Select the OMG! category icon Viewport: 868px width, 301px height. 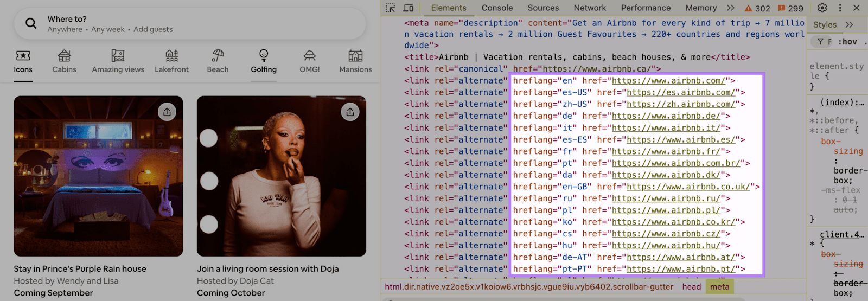tap(310, 55)
